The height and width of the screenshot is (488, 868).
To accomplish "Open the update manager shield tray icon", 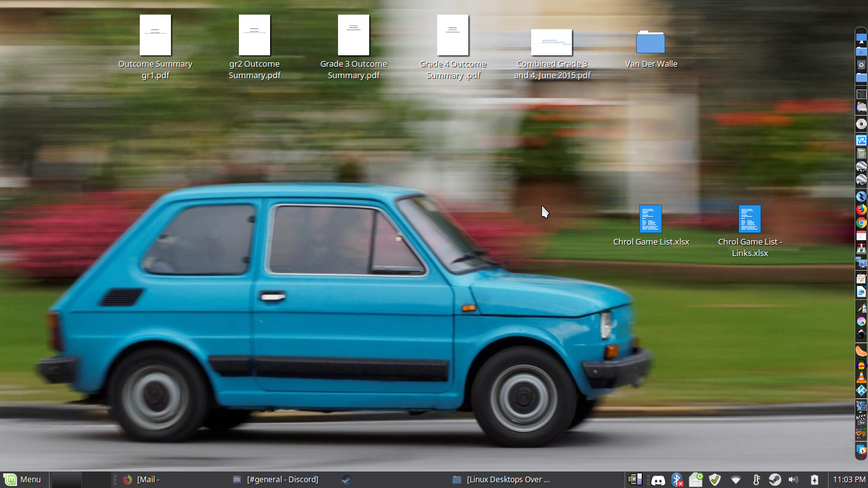I will point(715,480).
